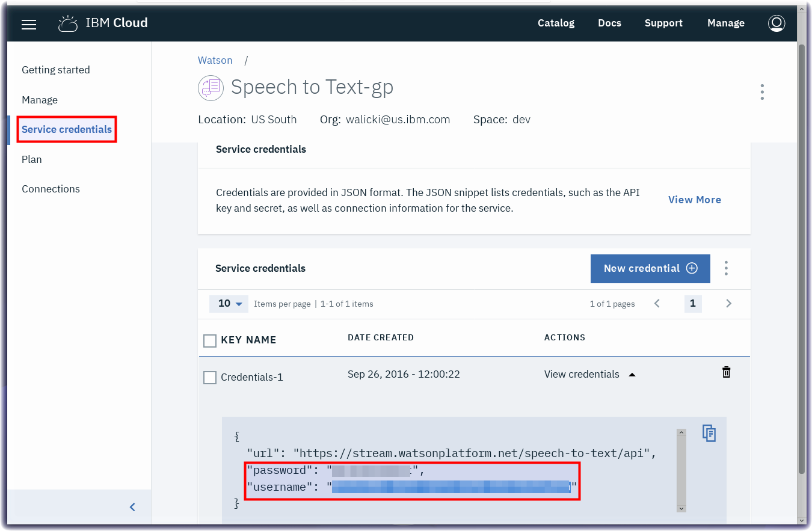Select Plan in the sidebar
The image size is (812, 531).
click(32, 159)
